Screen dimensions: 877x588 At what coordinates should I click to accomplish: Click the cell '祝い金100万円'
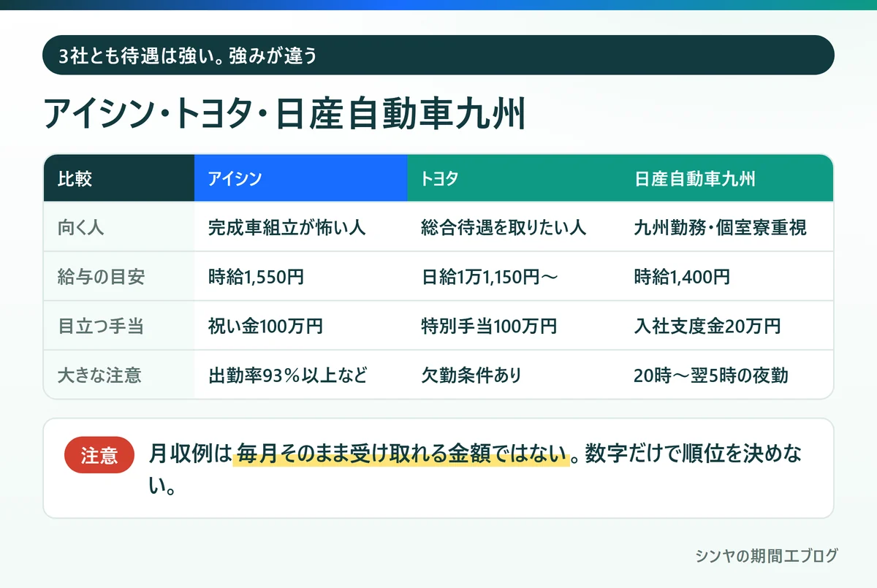click(300, 326)
